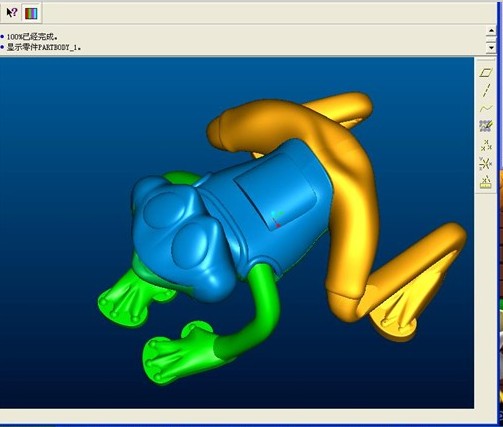Select the datum coordinate system tool
This screenshot has height=427, width=503.
pyautogui.click(x=486, y=163)
